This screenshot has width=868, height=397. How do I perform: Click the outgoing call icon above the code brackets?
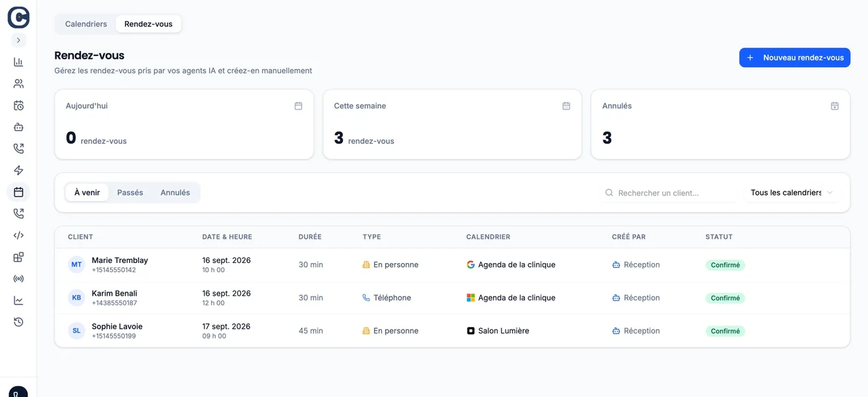click(x=19, y=214)
